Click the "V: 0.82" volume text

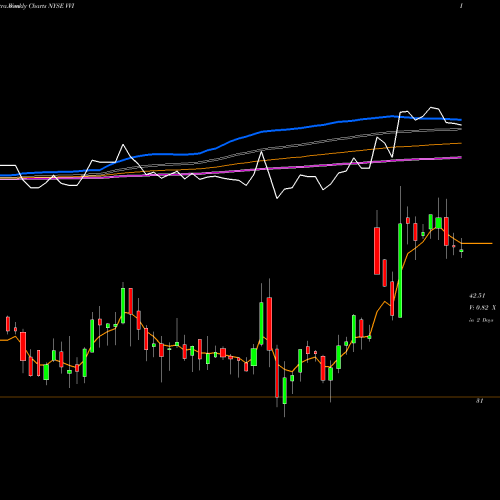coord(479,308)
